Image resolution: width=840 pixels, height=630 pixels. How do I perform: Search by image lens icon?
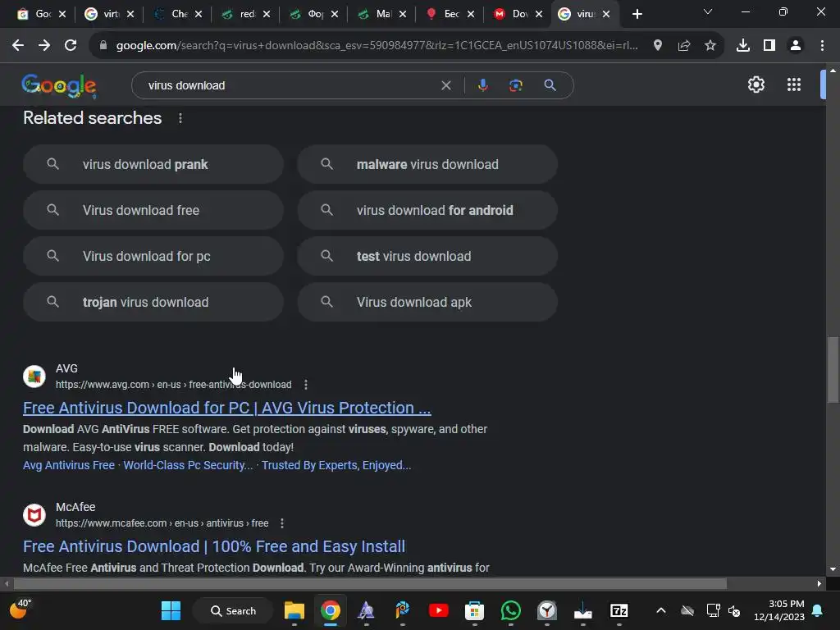[x=515, y=85]
